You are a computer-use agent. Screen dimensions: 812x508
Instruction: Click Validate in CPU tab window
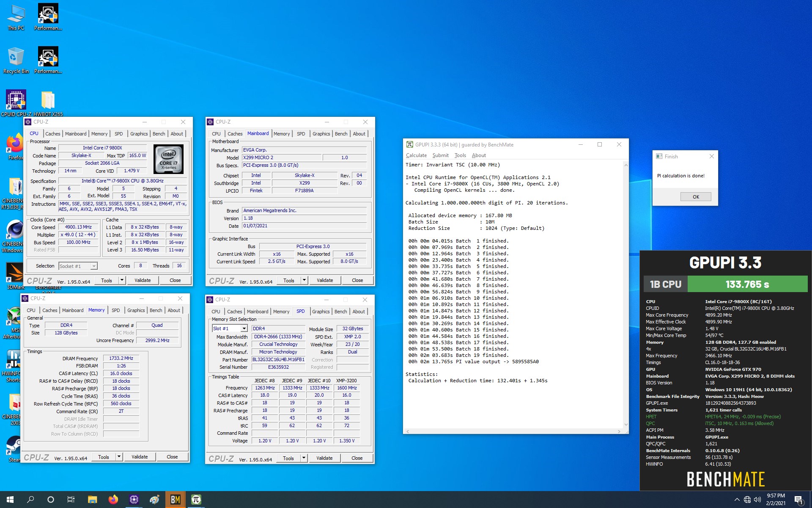(x=143, y=280)
